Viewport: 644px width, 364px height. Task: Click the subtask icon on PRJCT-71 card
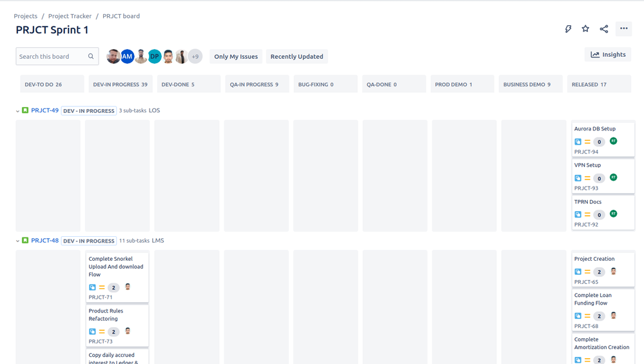tap(92, 287)
